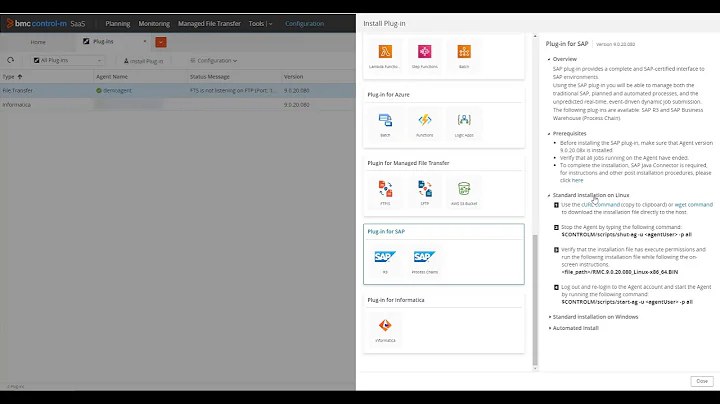Click the wget command link
Viewport: 720px width, 404px height.
tap(693, 205)
